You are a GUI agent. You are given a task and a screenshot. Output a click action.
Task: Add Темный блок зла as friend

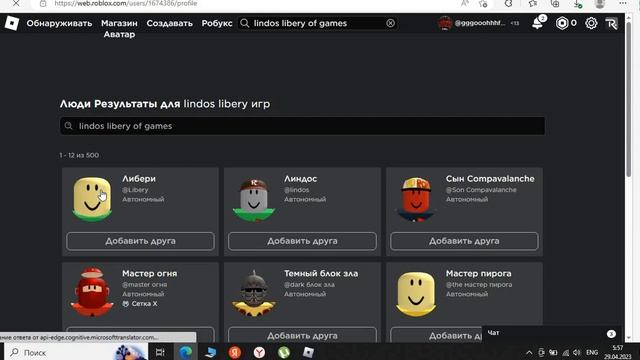point(302,335)
